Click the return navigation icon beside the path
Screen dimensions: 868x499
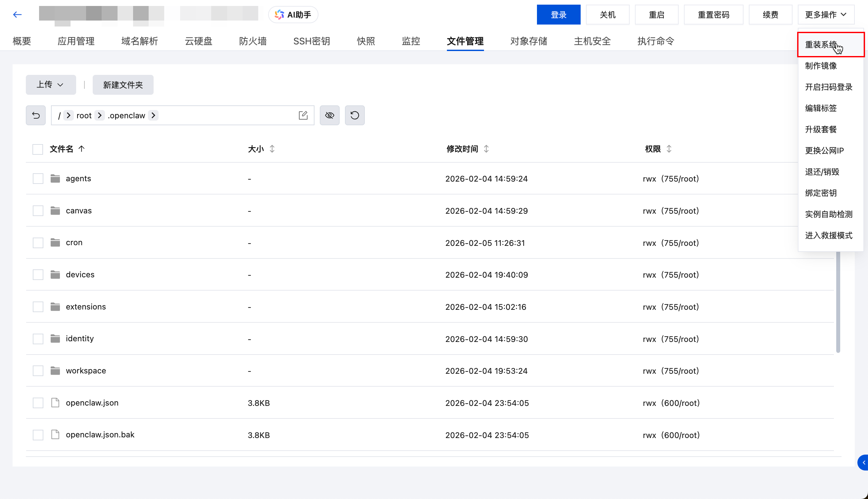(36, 115)
